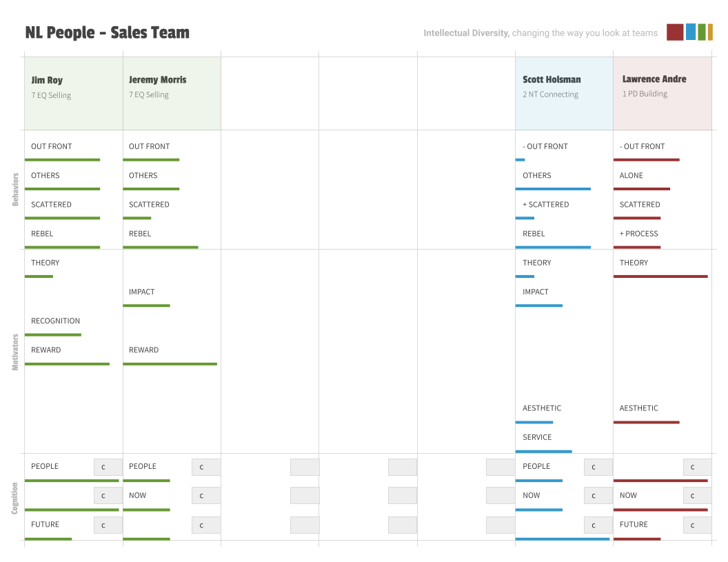728x562 pixels.
Task: Click the "NL People - Sales Team" title
Action: pyautogui.click(x=107, y=32)
